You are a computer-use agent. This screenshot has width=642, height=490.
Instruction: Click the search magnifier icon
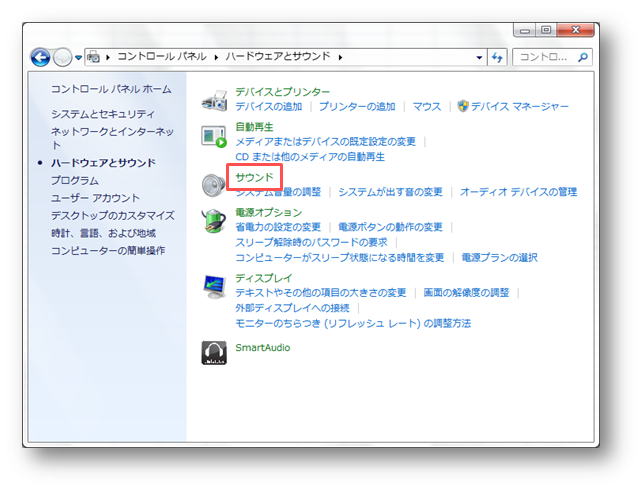583,57
